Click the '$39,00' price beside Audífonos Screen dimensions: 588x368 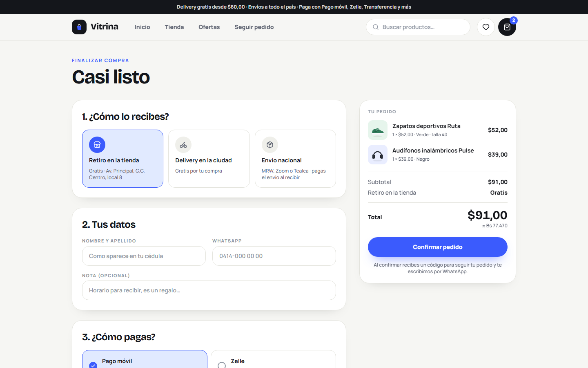coord(498,155)
